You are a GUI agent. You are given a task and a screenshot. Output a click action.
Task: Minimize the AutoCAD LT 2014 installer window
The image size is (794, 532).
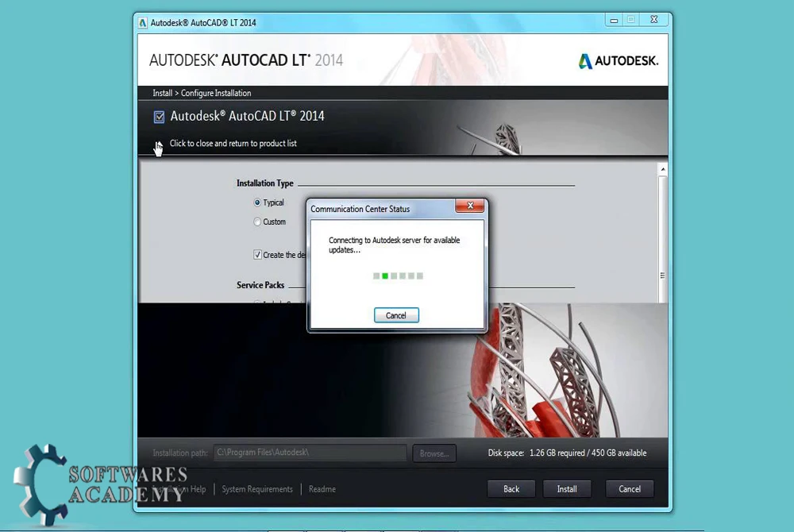[x=614, y=20]
